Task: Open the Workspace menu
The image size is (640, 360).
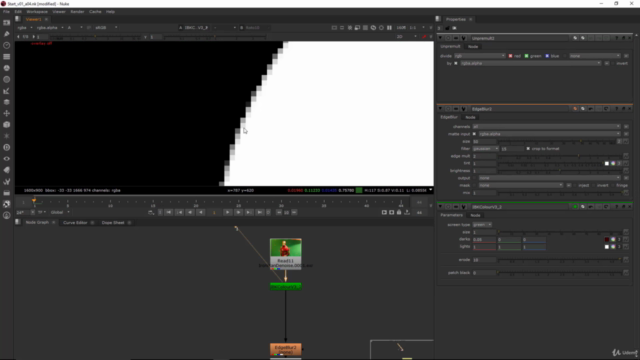Action: pos(37,11)
